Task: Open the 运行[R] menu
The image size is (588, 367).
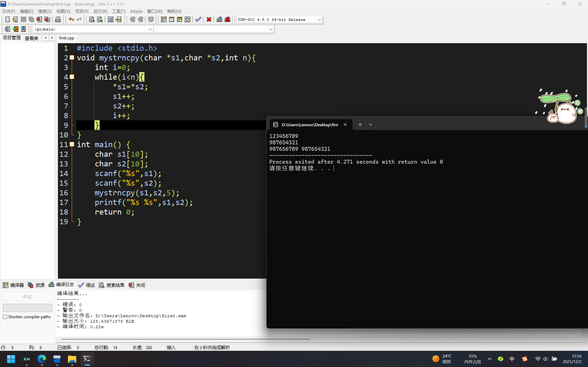Action: coord(100,11)
